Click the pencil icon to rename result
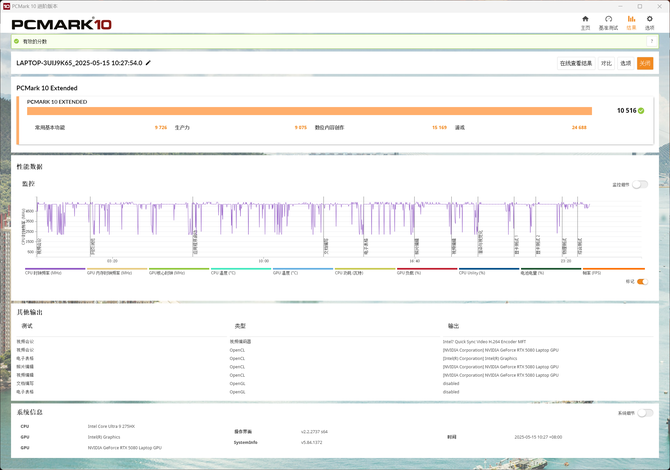Image resolution: width=670 pixels, height=470 pixels. tap(148, 63)
